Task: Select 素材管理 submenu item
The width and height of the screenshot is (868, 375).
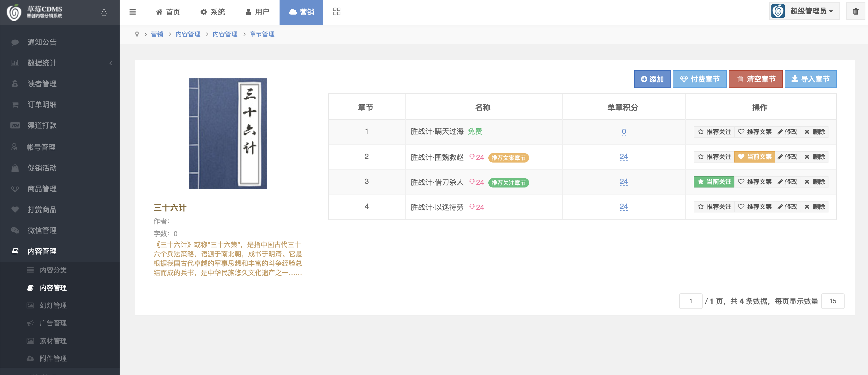Action: click(x=60, y=341)
